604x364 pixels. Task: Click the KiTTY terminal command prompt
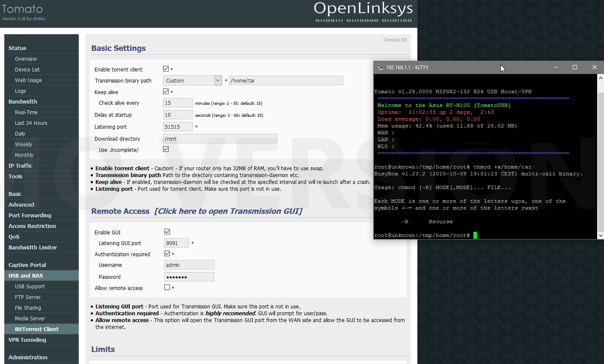click(425, 235)
